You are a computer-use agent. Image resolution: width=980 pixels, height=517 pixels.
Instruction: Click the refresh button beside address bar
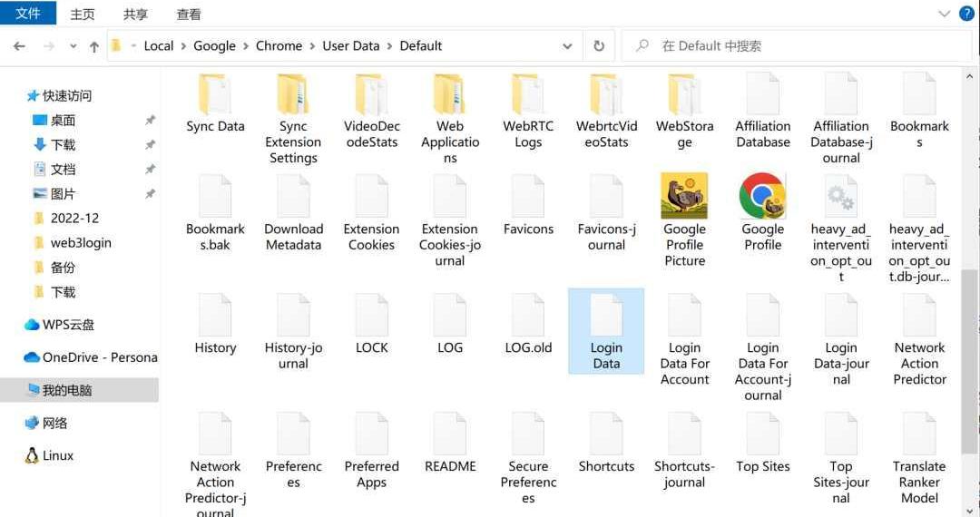point(599,46)
